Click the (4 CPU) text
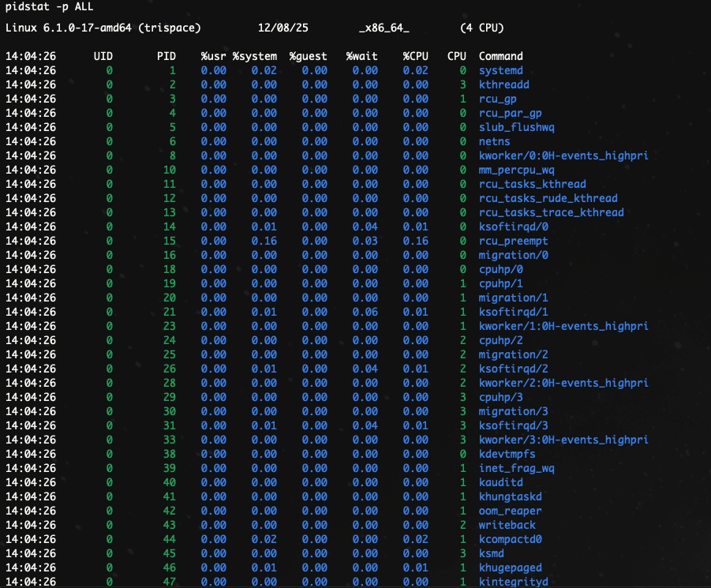The width and height of the screenshot is (711, 588). (481, 28)
